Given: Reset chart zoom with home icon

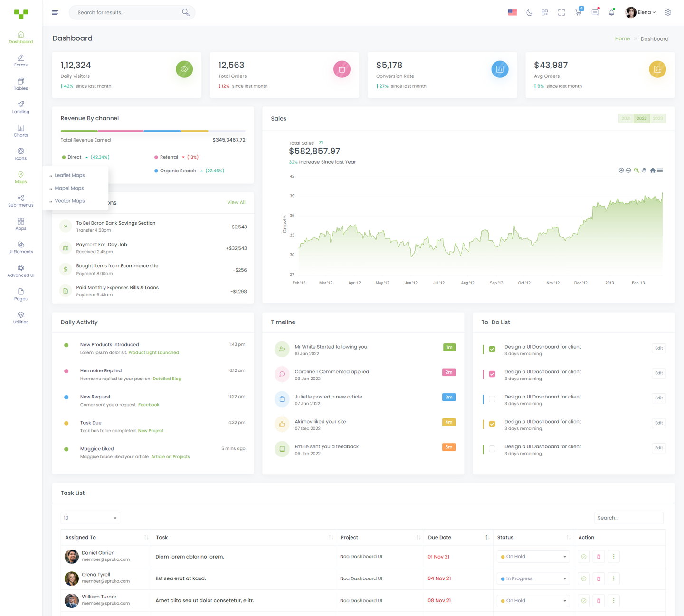Looking at the screenshot, I should 653,171.
